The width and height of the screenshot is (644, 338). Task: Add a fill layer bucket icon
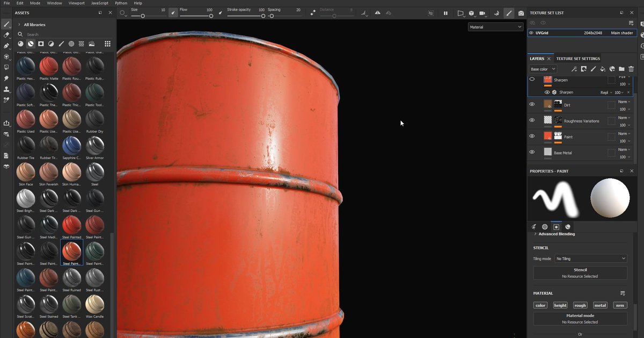602,69
